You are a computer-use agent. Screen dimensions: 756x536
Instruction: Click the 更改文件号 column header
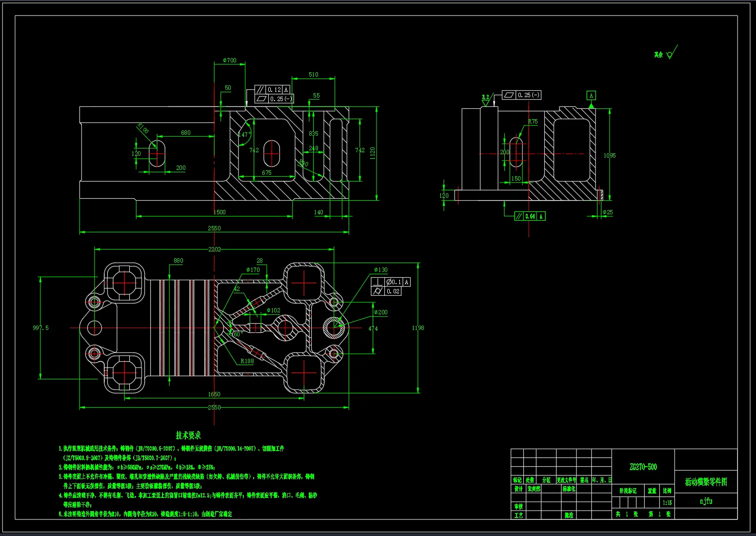pyautogui.click(x=566, y=480)
